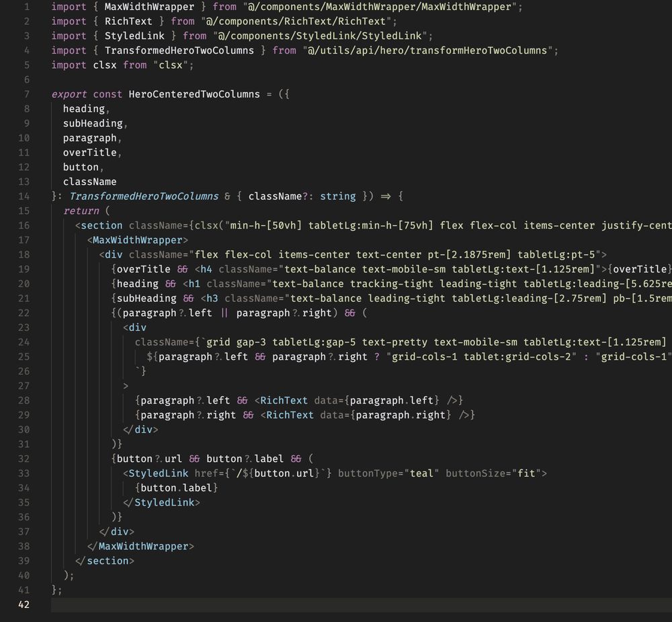Click the "@/components/MaxWidthWrapper/MaxWidthWrapper" import path

pos(379,7)
